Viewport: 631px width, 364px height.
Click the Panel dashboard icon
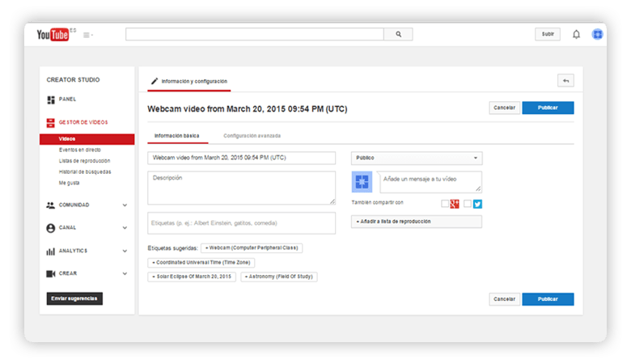[x=51, y=99]
